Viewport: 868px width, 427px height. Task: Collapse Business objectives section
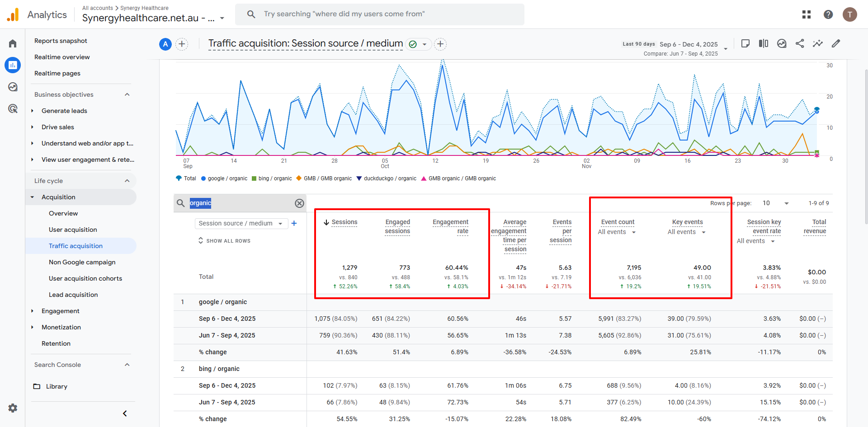pos(127,94)
